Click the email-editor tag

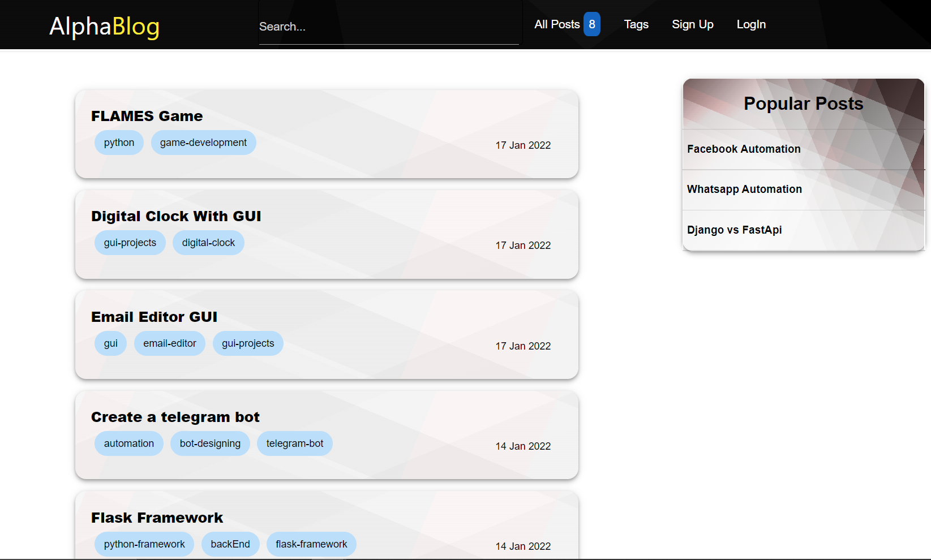click(169, 343)
